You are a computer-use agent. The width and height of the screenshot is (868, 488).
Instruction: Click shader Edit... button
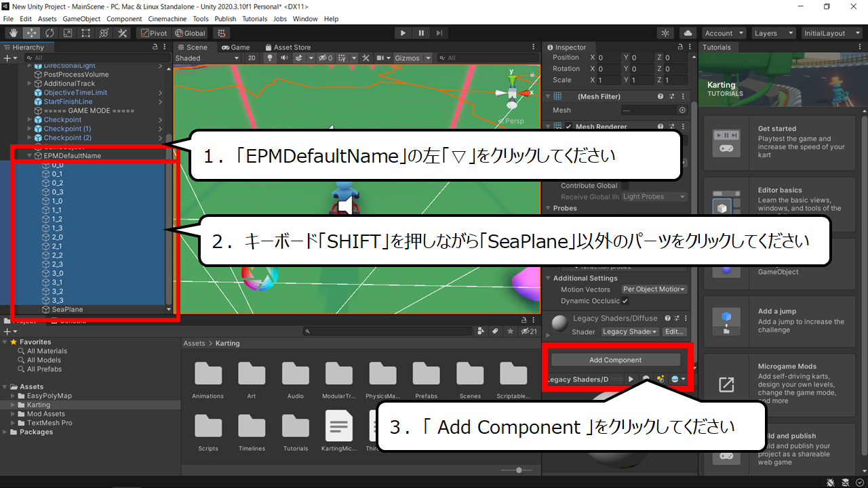[674, 332]
